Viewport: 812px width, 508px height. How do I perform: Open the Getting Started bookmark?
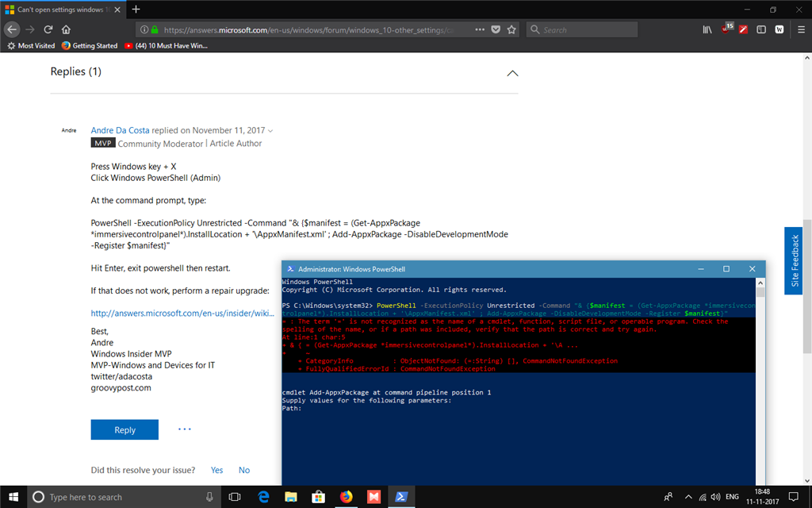tap(90, 45)
